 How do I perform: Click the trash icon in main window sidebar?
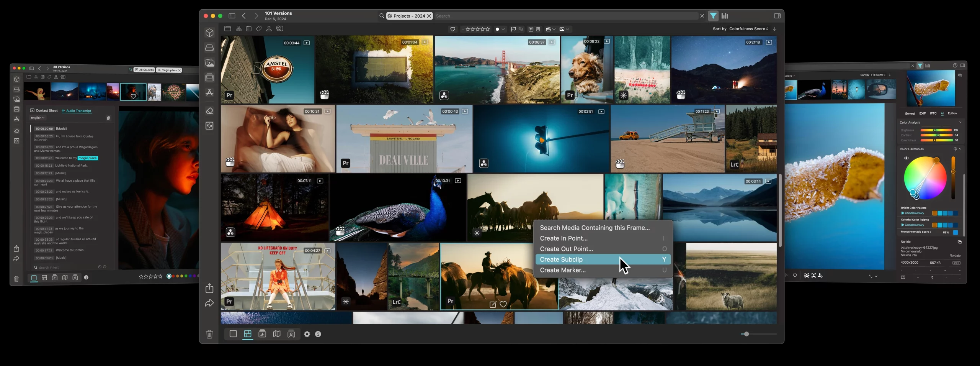pyautogui.click(x=209, y=334)
